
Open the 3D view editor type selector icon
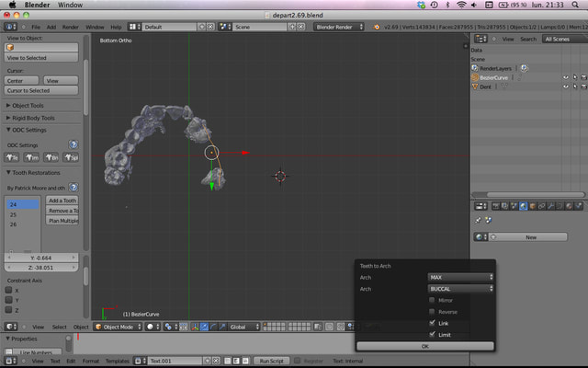pos(10,327)
